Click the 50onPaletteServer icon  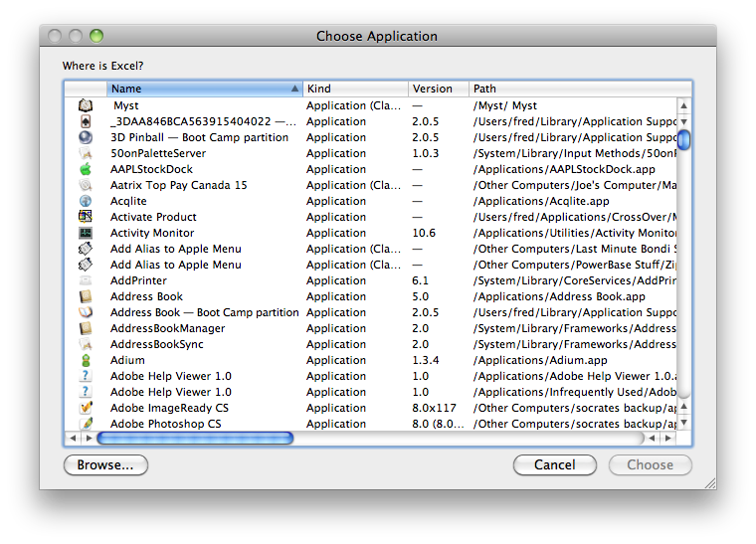pos(86,153)
